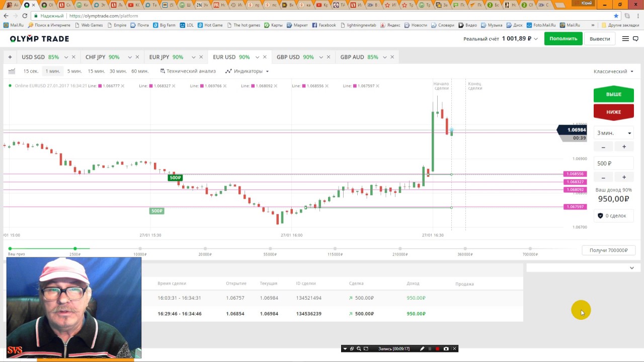Click the recorder screenshot camera icon
Image resolution: width=644 pixels, height=362 pixels.
click(x=446, y=348)
